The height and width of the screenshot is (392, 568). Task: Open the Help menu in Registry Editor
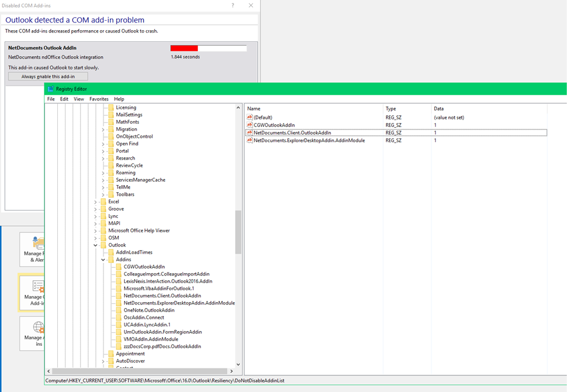[x=119, y=99]
